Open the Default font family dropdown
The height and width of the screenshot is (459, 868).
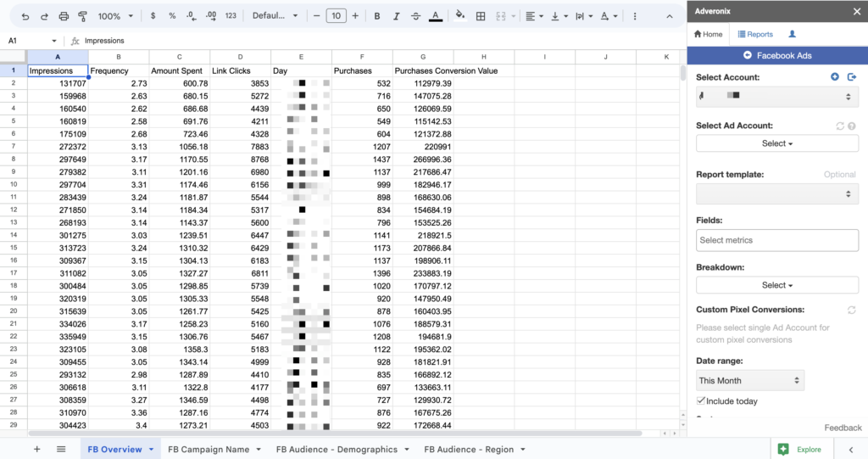point(275,16)
